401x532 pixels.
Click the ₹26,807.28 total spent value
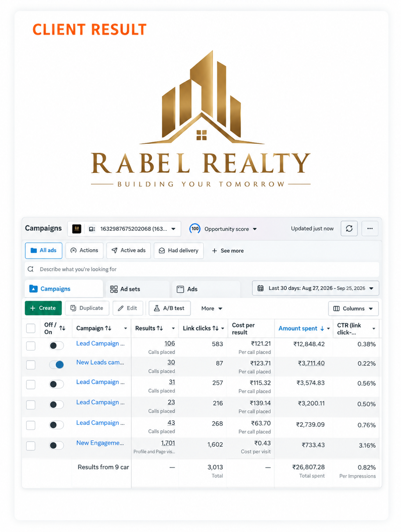point(309,467)
